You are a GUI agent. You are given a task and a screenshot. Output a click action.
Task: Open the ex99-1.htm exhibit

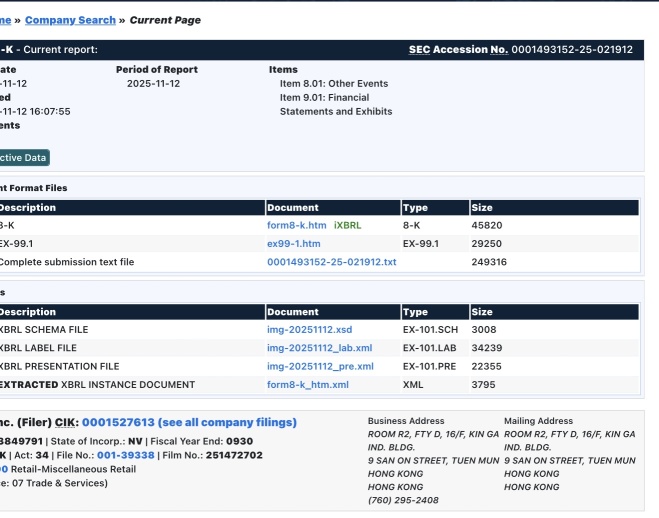point(293,244)
